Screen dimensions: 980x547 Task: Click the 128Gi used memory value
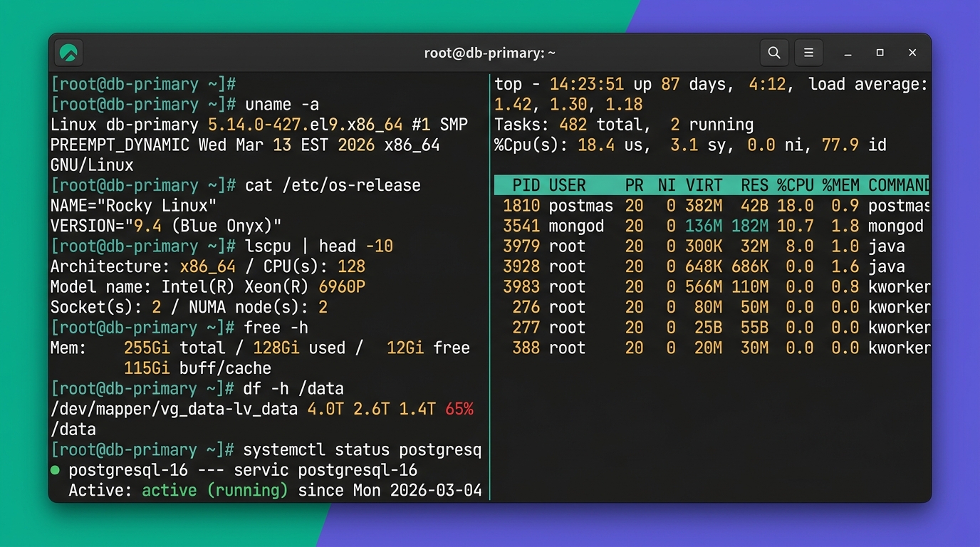tap(276, 348)
